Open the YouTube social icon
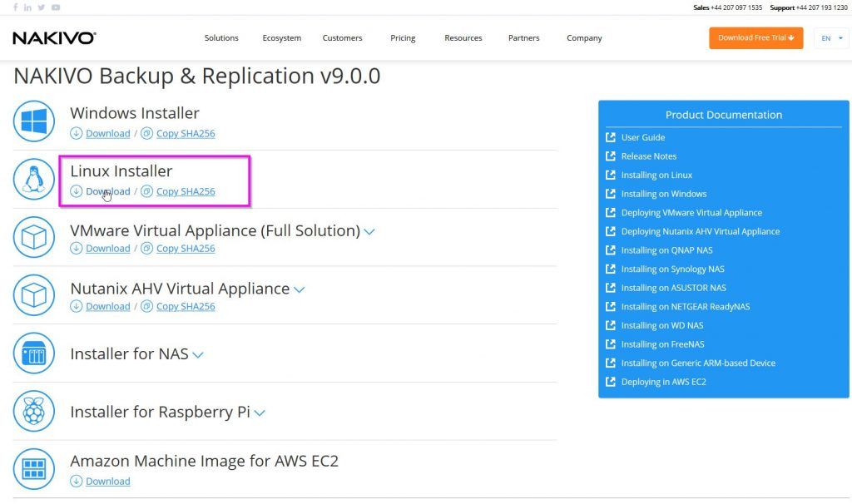The width and height of the screenshot is (852, 504). (x=56, y=7)
